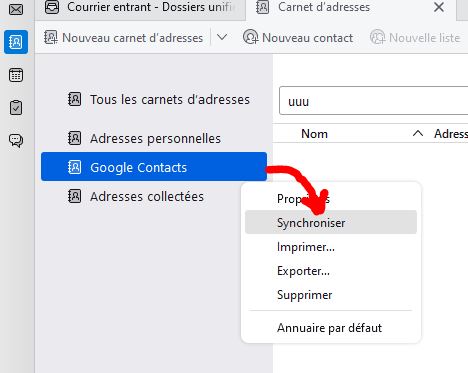Click Annuaire par défaut menu entry
Image resolution: width=468 pixels, height=373 pixels.
pyautogui.click(x=331, y=328)
